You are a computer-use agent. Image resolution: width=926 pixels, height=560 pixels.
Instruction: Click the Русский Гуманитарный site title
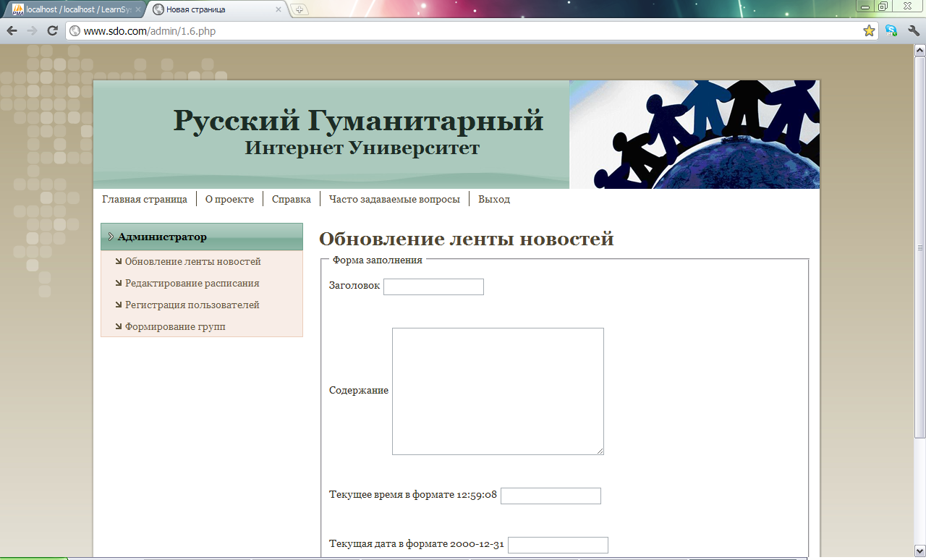click(358, 120)
